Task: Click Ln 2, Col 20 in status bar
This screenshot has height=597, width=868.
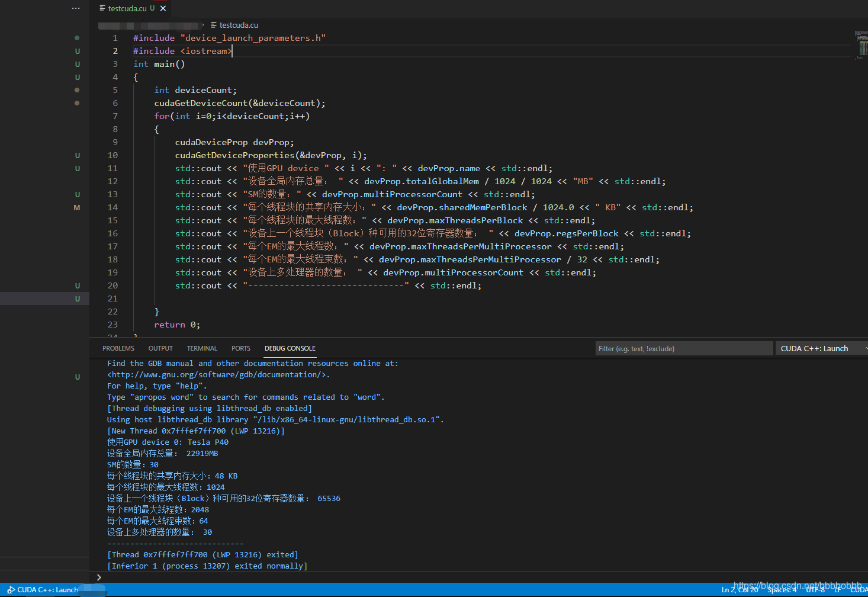Action: point(740,590)
